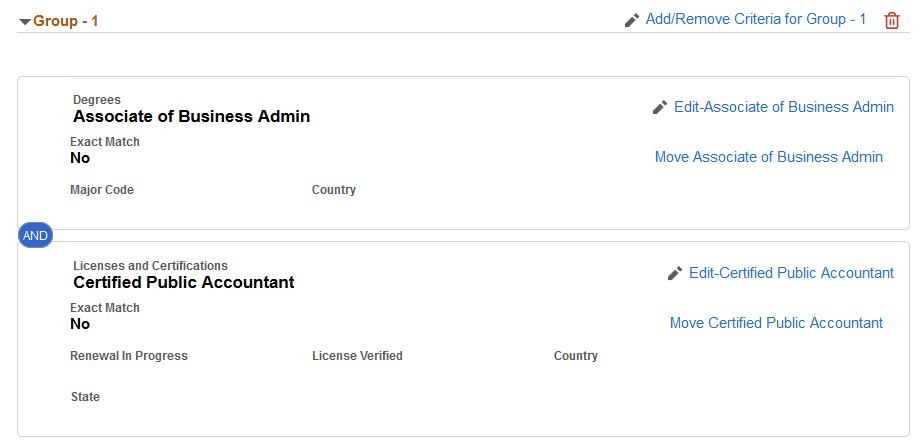This screenshot has height=448, width=923.
Task: Click the pencil icon beside Add/Remove Criteria
Action: point(632,20)
